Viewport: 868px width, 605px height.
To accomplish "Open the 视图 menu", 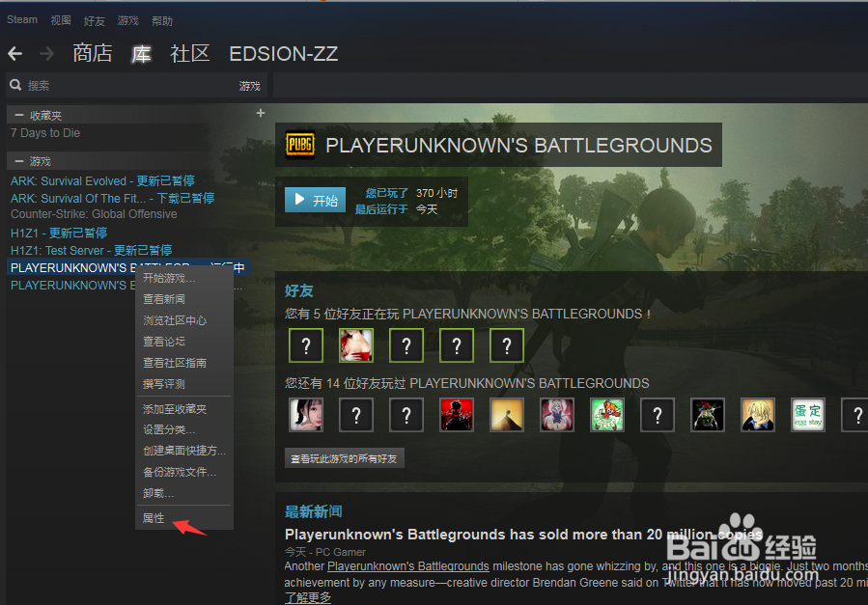I will 61,20.
